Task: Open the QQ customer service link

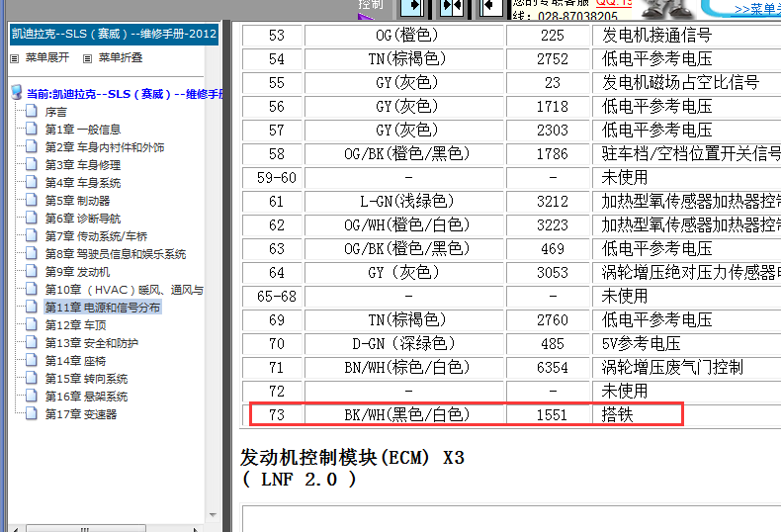Action: point(614,3)
